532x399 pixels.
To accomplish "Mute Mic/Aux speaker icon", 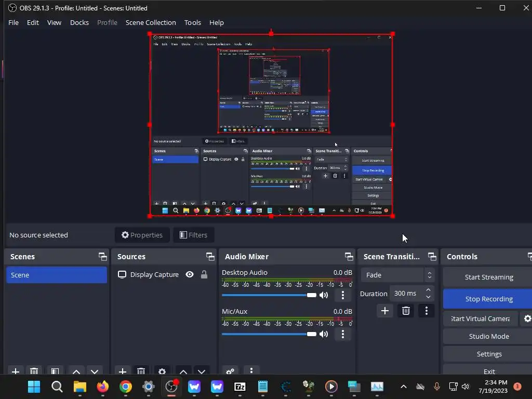I will click(x=324, y=334).
